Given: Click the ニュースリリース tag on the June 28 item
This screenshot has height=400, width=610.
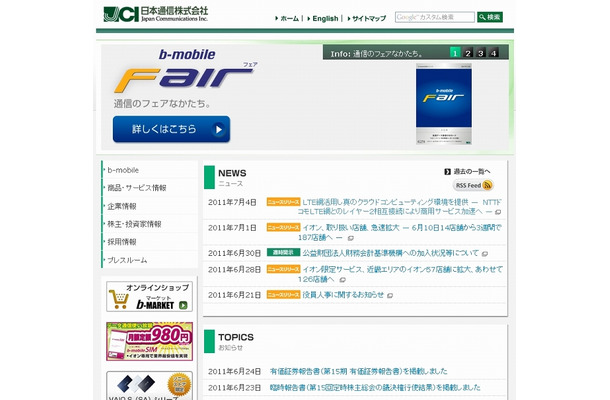Looking at the screenshot, I should click(283, 269).
